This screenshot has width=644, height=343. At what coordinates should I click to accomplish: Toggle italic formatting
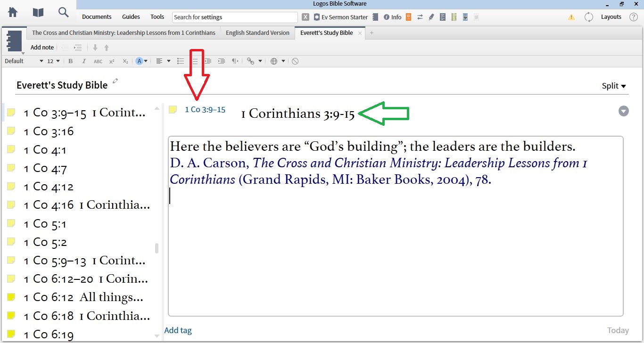point(84,61)
